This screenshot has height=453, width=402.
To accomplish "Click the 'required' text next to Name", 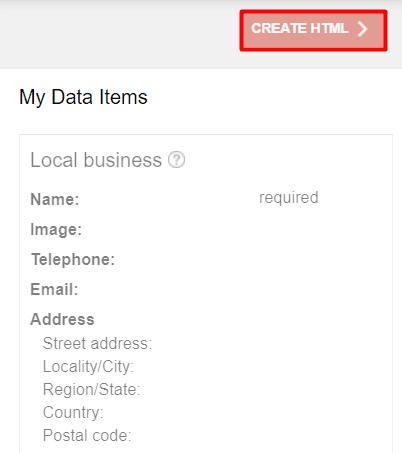I will 289,198.
